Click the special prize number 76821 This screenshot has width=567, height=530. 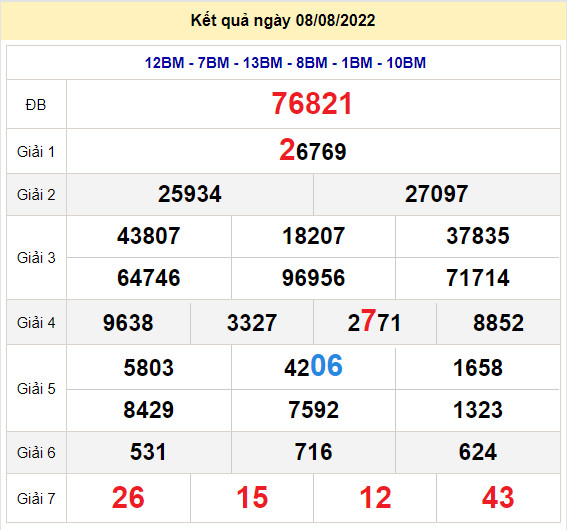tap(312, 104)
